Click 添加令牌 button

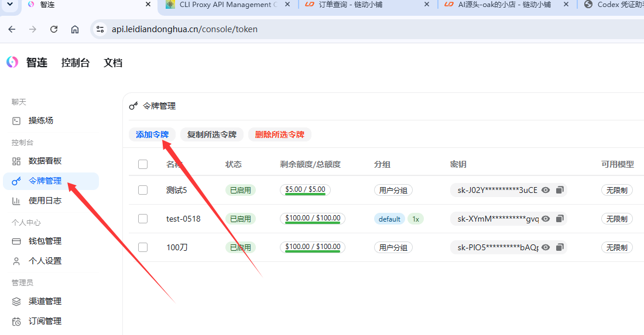coord(152,134)
